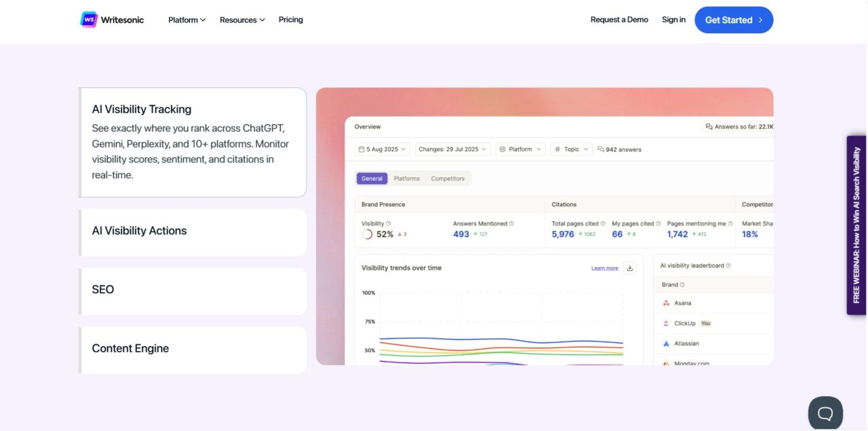868x431 pixels.
Task: Click the Visibility info icon
Action: pos(389,224)
